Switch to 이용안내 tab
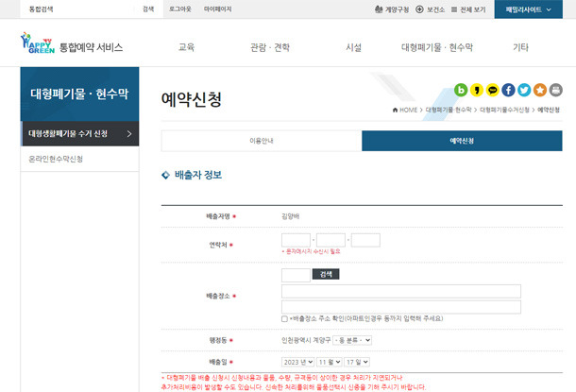 pyautogui.click(x=262, y=141)
